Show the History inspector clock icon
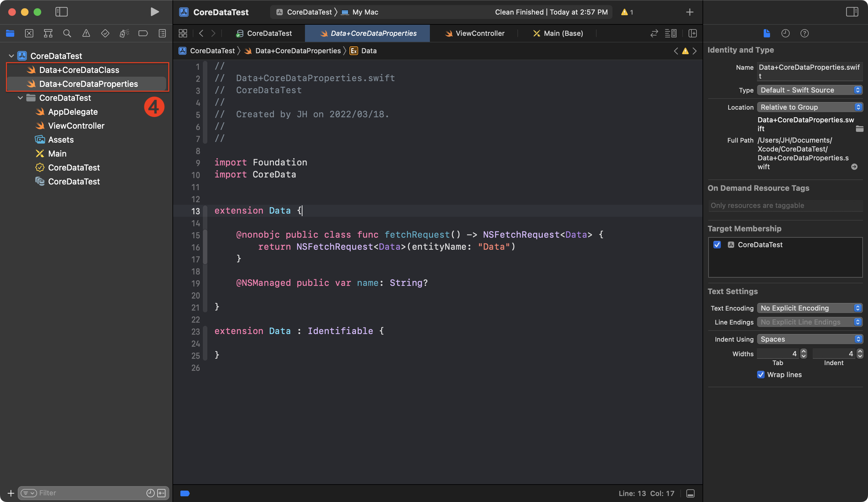The height and width of the screenshot is (502, 868). click(785, 33)
